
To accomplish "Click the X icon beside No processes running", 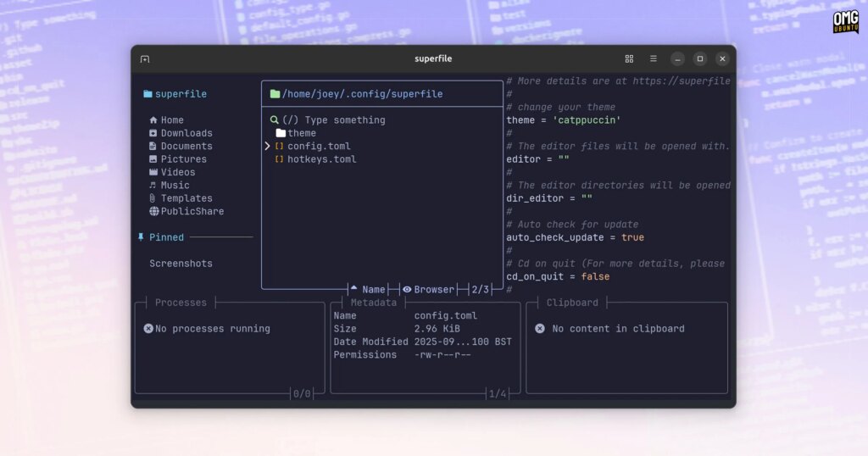I will [148, 329].
